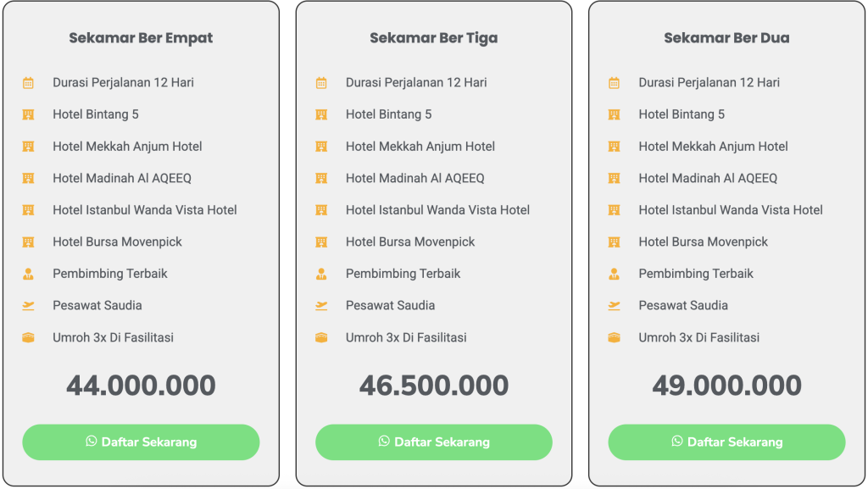868x489 pixels.
Task: Click Kaaba icon beside Umroh 3x in first card
Action: [x=28, y=337]
